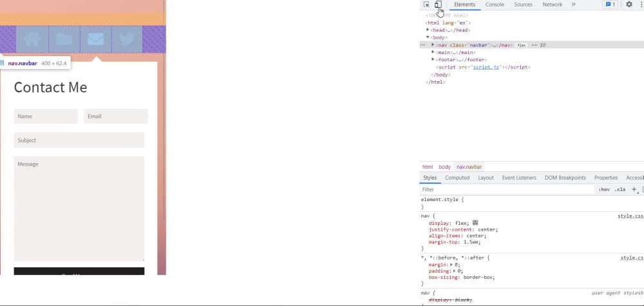Click the Email field on the contact form

point(116,116)
